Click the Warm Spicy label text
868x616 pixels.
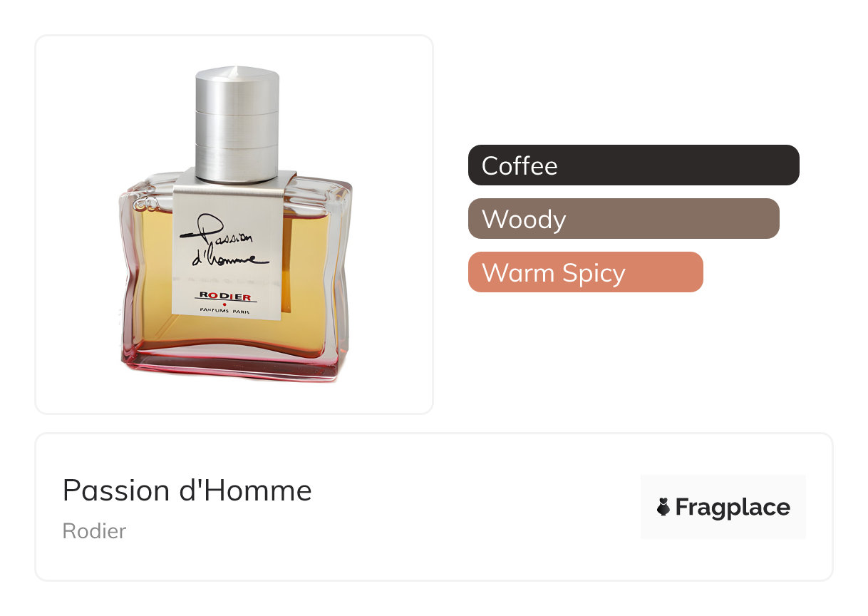[x=554, y=273]
